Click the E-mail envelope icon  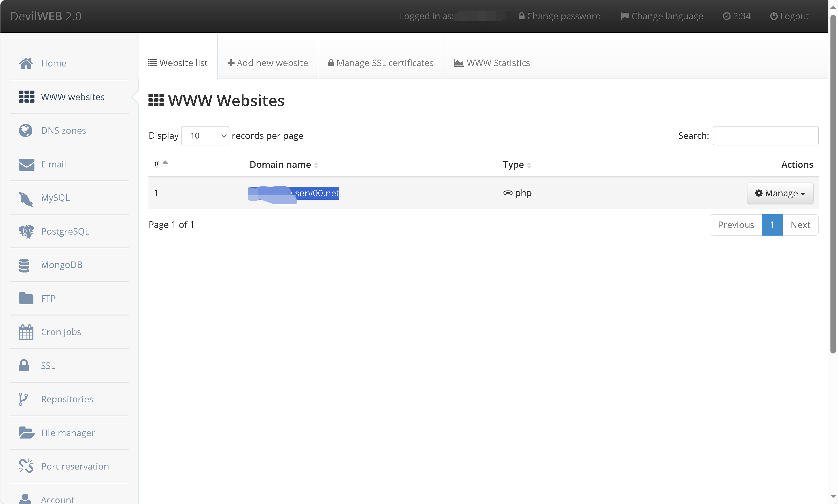pyautogui.click(x=27, y=164)
